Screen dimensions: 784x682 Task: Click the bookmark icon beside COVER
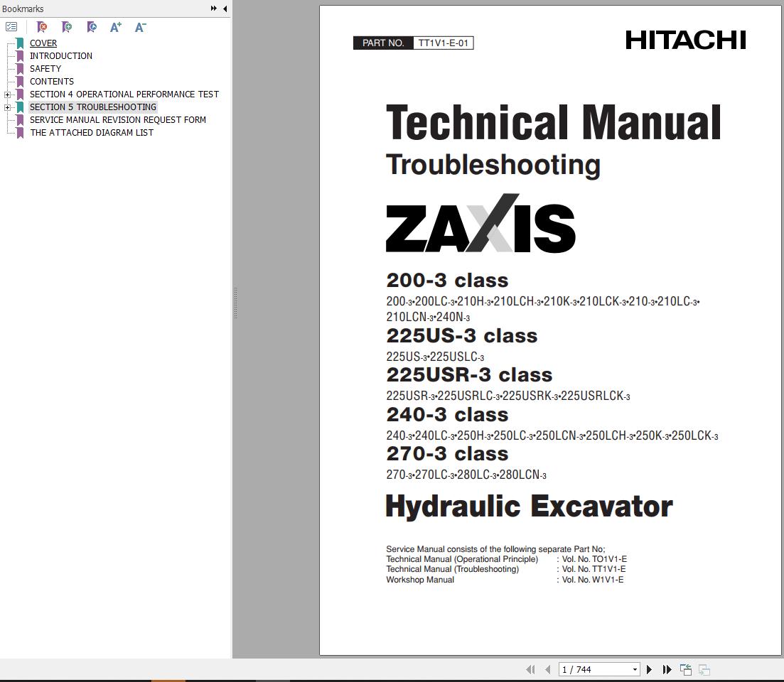(x=20, y=43)
